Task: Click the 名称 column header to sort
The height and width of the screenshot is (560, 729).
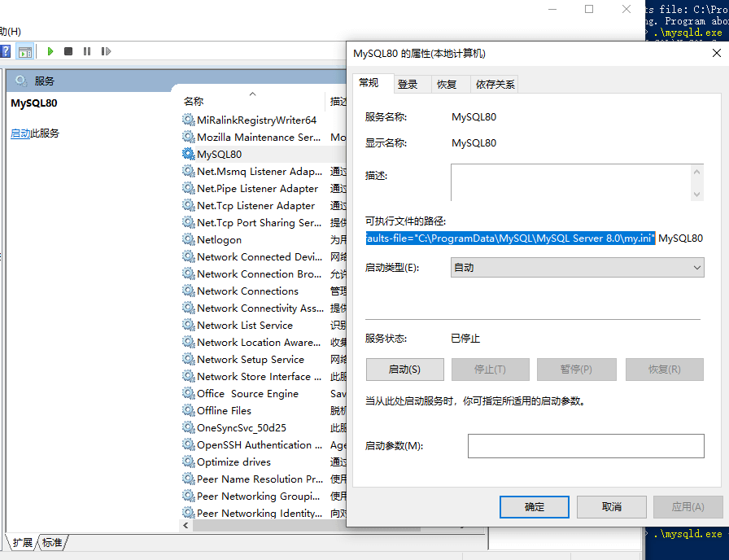Action: [194, 102]
